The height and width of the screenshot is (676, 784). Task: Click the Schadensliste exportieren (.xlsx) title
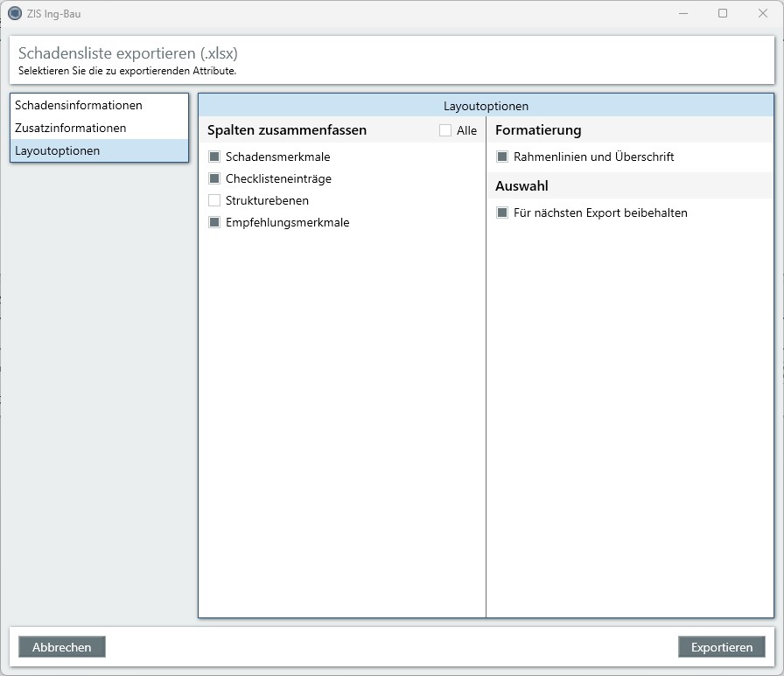click(128, 53)
